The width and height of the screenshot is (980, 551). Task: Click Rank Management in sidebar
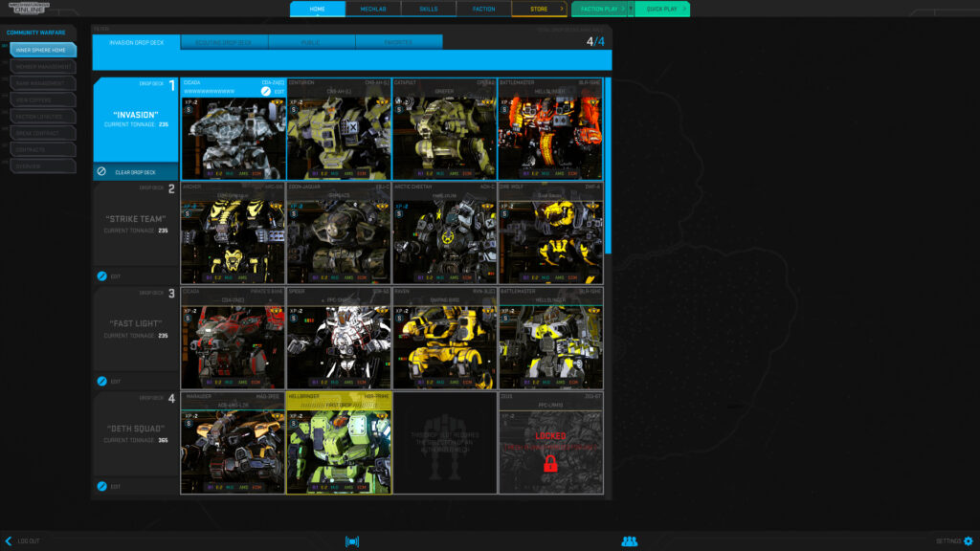pyautogui.click(x=43, y=83)
